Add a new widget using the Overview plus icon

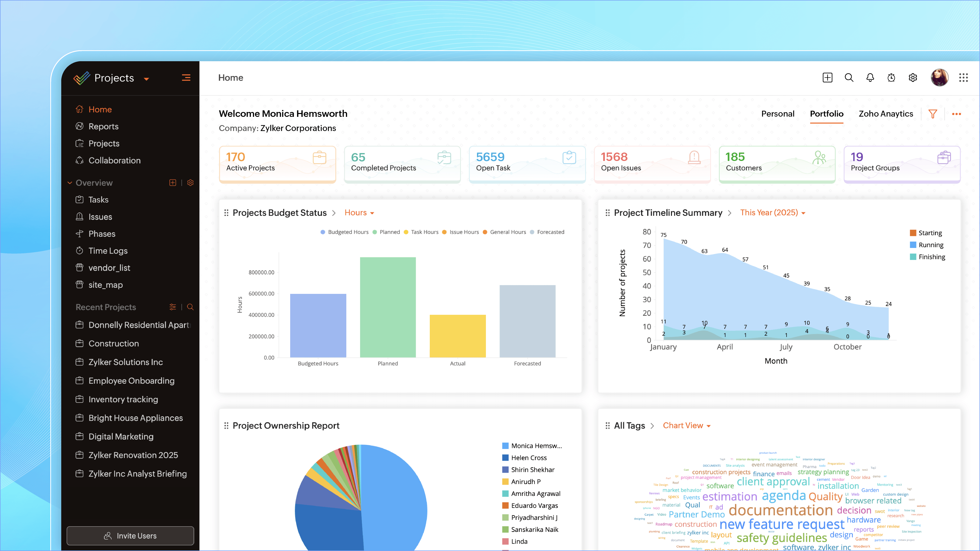click(173, 183)
